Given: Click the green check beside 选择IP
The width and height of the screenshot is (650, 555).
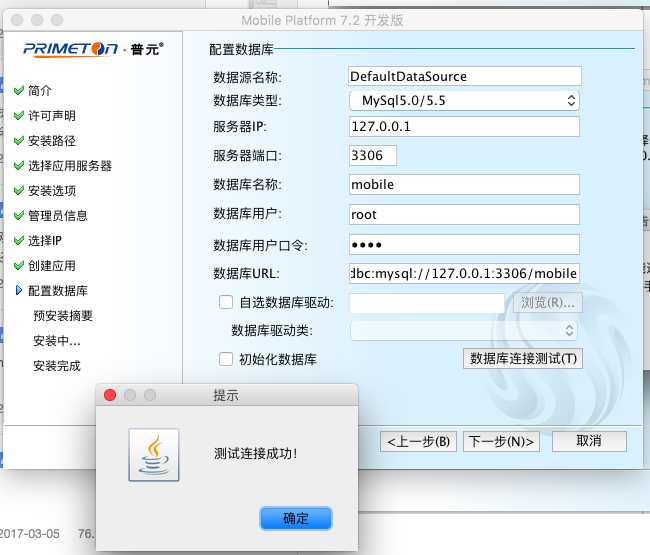Looking at the screenshot, I should pyautogui.click(x=19, y=240).
